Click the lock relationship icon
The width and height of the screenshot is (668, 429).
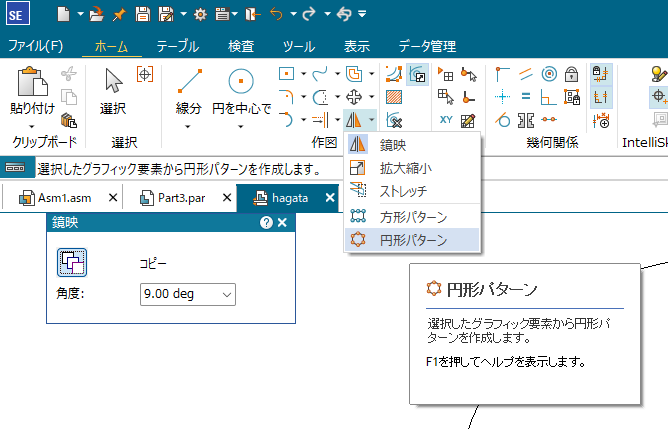571,74
